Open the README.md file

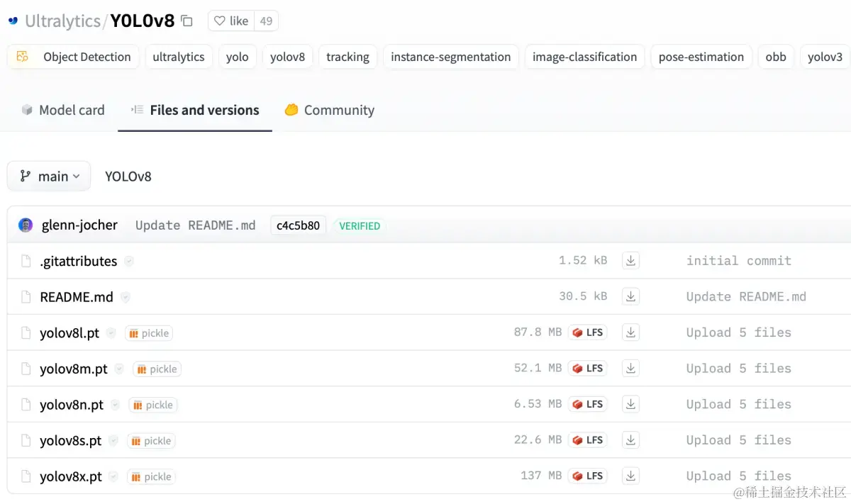tap(77, 297)
